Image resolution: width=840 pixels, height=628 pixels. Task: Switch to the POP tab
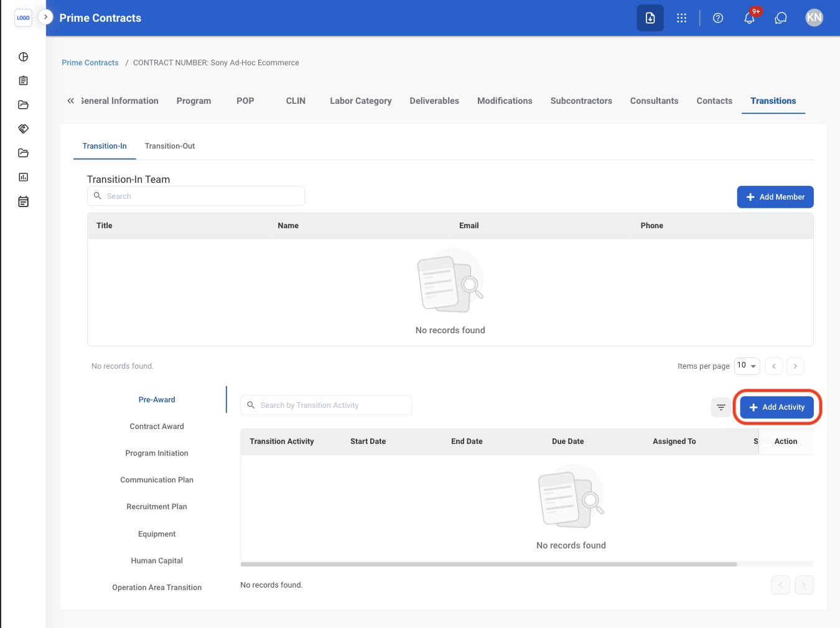click(x=245, y=101)
